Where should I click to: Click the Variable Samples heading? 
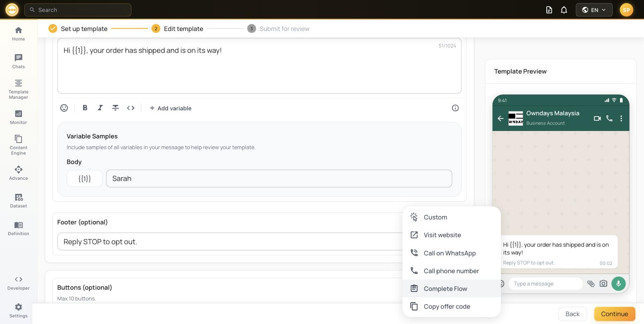(92, 136)
